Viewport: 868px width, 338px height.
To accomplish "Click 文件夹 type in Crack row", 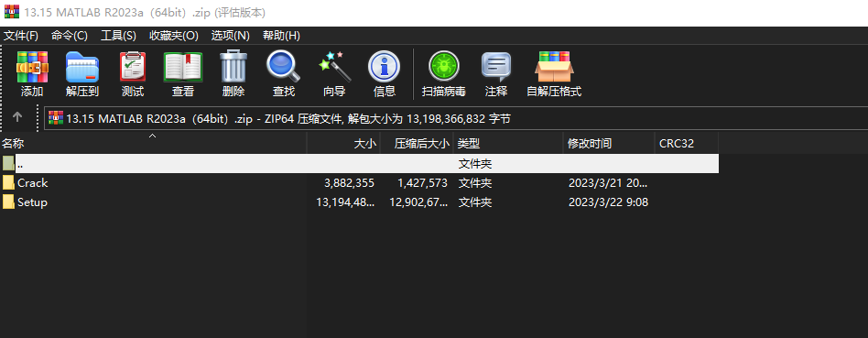I will click(475, 183).
